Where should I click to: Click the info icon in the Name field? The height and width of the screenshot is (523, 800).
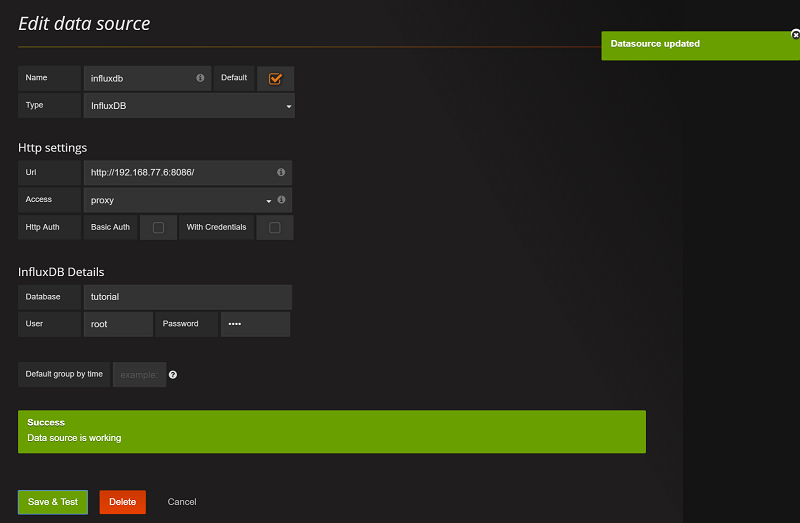tap(200, 78)
